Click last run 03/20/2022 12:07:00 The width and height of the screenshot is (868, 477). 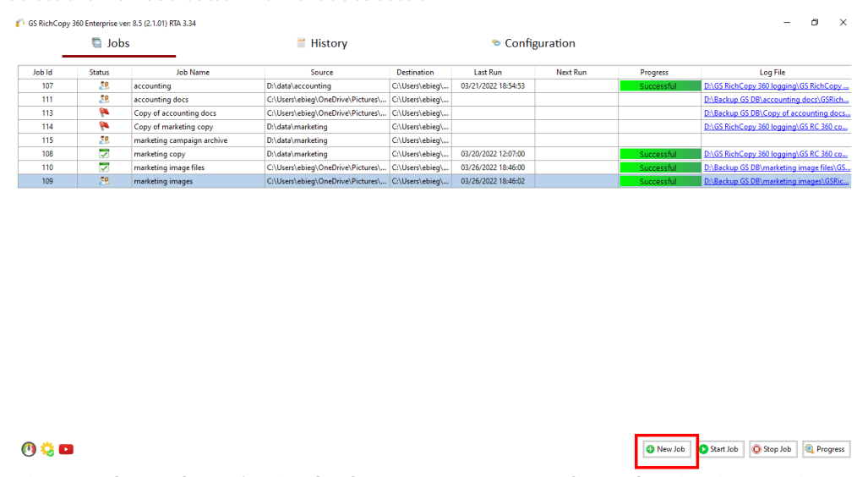tap(493, 154)
